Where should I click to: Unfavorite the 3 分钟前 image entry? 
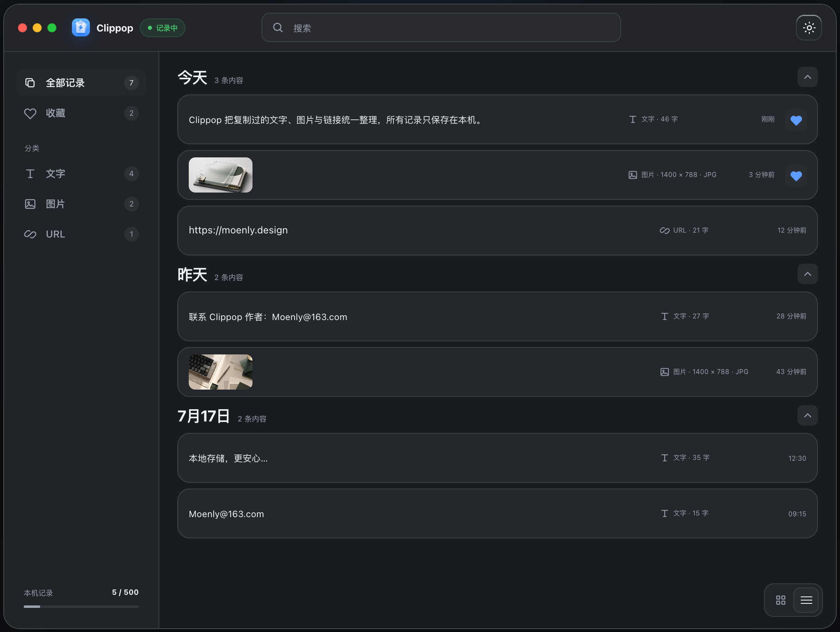[x=796, y=175]
